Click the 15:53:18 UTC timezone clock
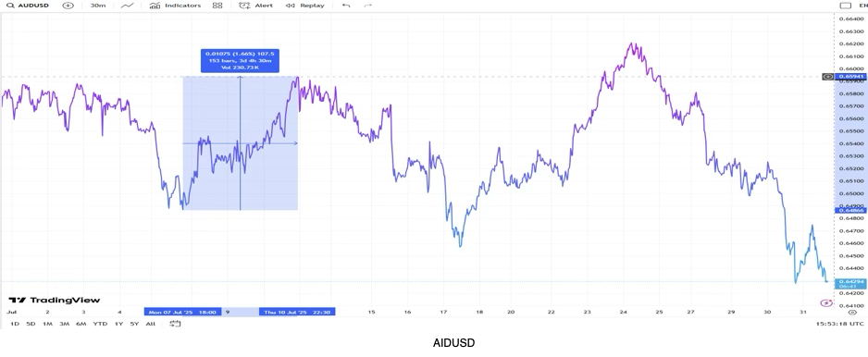The image size is (868, 357). pos(838,324)
